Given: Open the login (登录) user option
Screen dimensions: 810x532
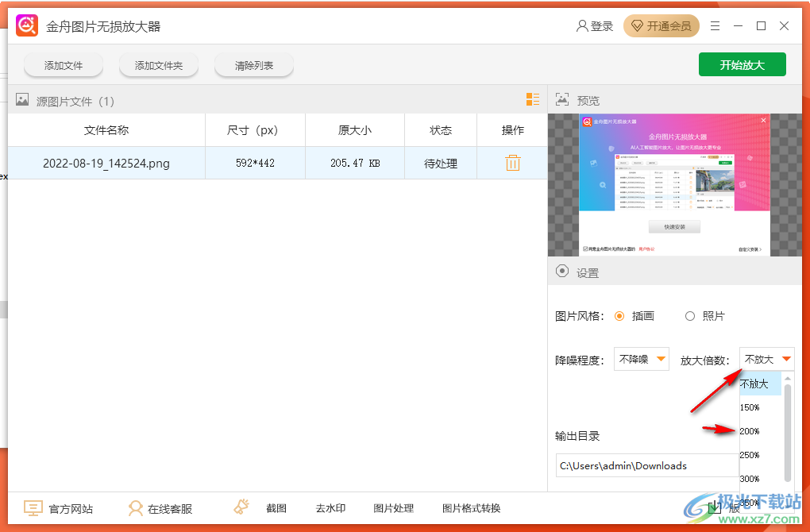Looking at the screenshot, I should pyautogui.click(x=595, y=26).
